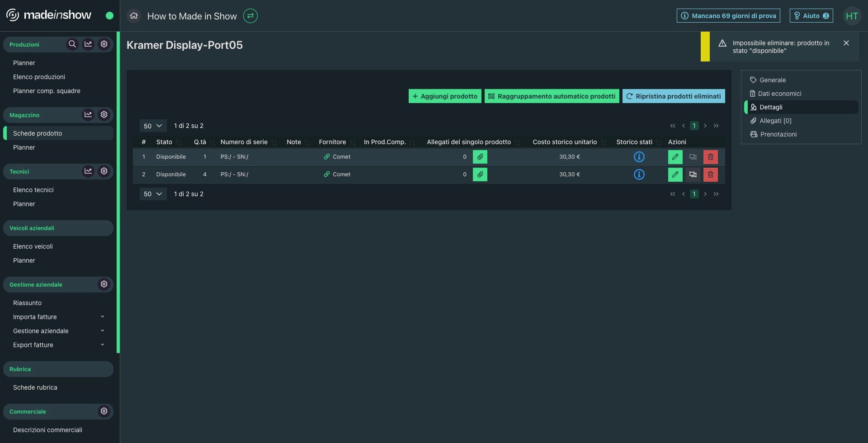Go to previous page in top pagination
The image size is (868, 443).
point(684,126)
